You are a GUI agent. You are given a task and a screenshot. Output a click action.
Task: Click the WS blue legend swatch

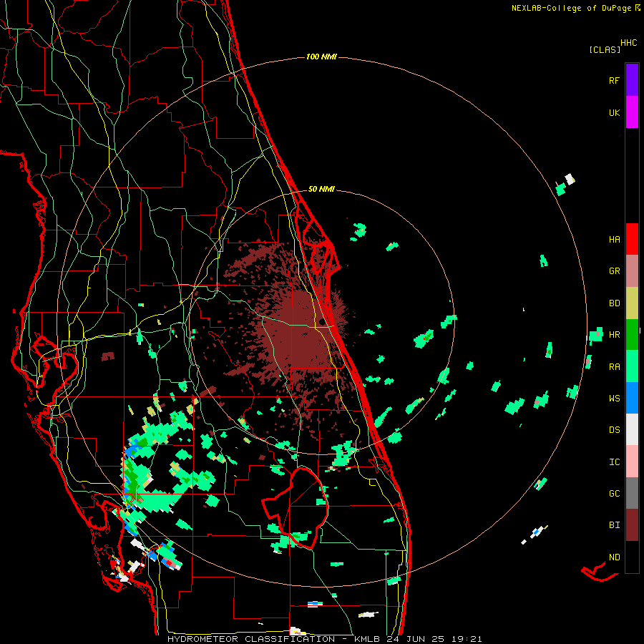click(632, 398)
